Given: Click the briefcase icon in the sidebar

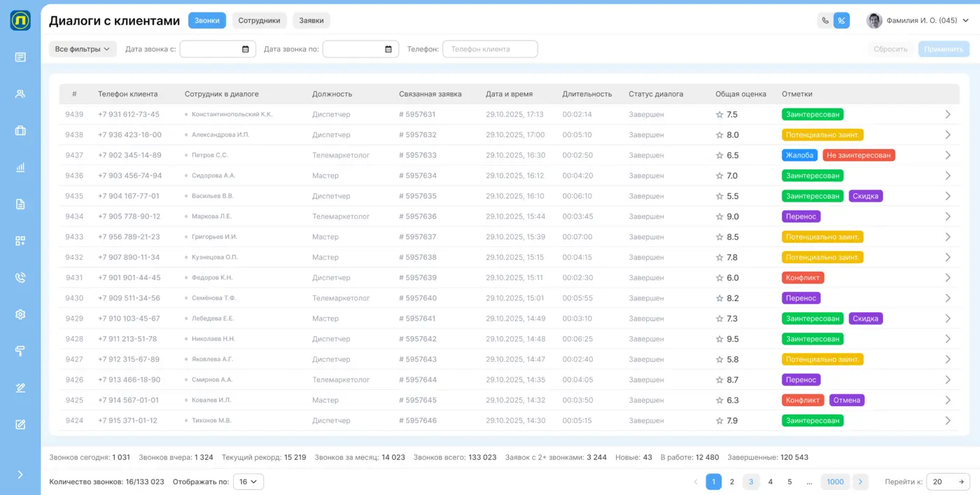Looking at the screenshot, I should point(20,131).
